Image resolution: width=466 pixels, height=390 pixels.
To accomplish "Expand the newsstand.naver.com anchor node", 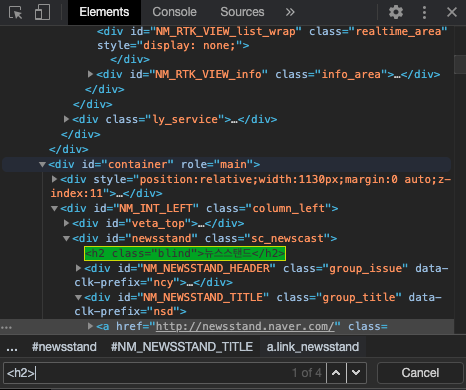I will [90, 326].
